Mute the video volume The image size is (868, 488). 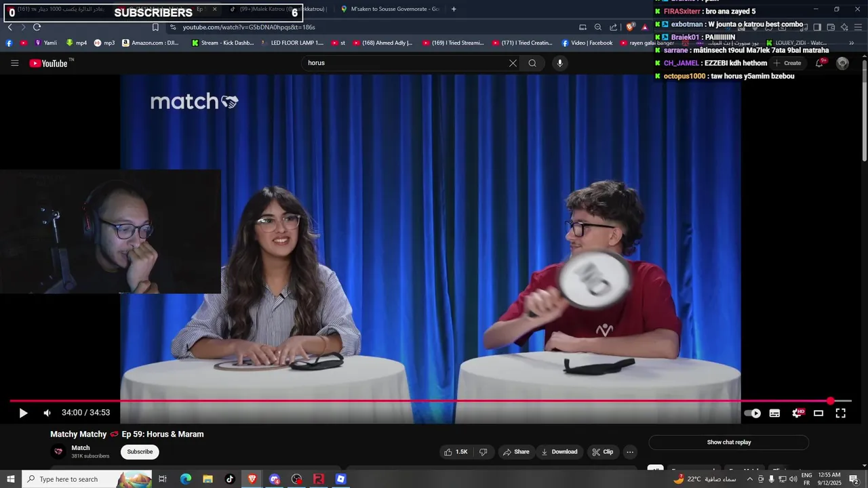pos(47,413)
